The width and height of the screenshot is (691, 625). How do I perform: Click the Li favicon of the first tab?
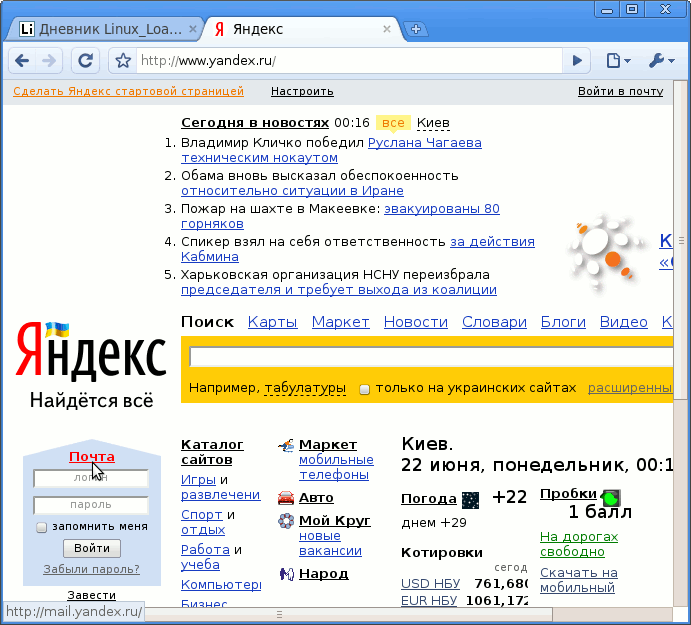tap(27, 29)
